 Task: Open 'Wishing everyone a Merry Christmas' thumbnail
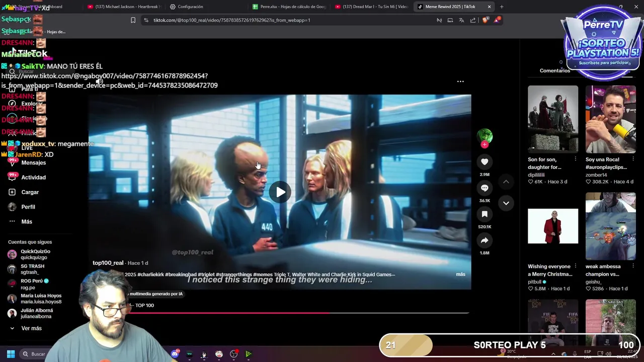point(553,226)
